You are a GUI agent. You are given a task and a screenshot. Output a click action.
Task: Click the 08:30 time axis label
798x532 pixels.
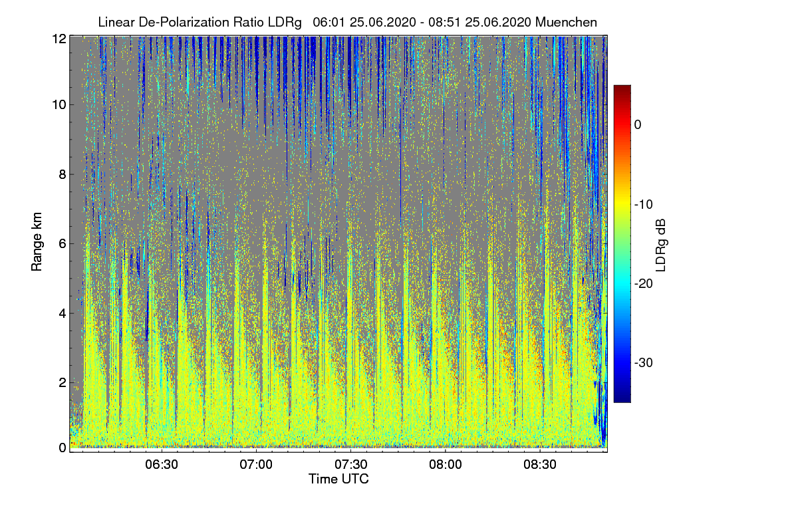[x=540, y=465]
